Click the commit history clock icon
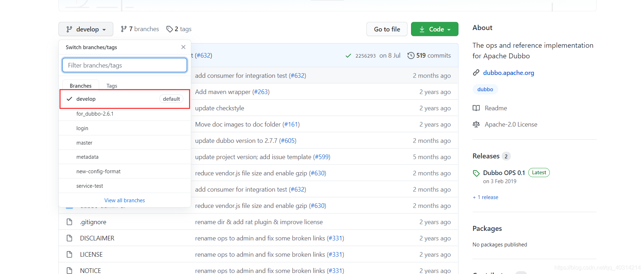This screenshot has width=644, height=274. (x=411, y=56)
